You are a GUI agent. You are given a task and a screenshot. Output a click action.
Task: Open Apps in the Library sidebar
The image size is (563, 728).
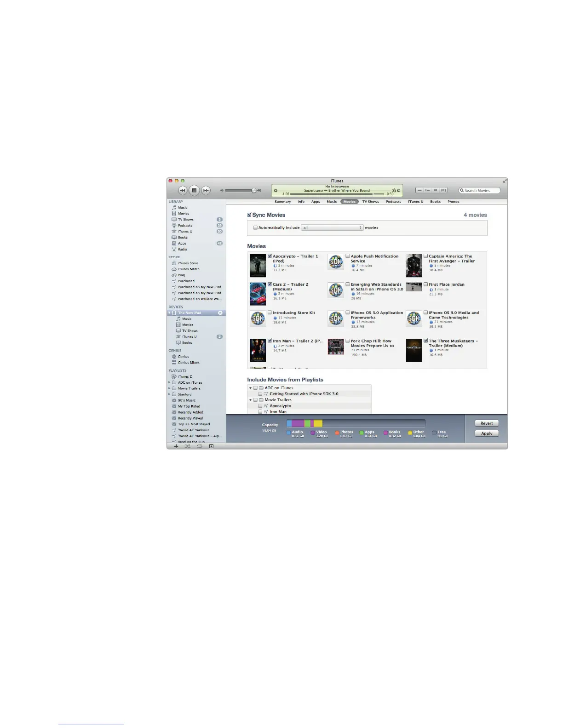(182, 244)
